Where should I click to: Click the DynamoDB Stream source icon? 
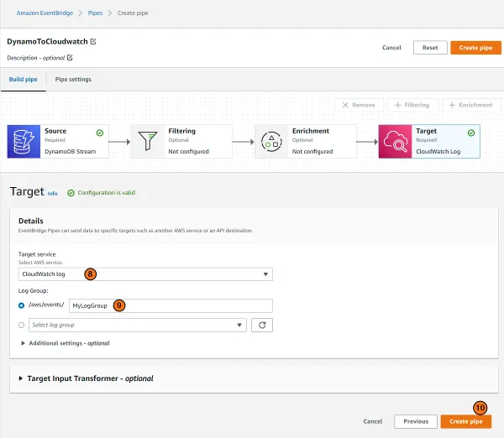click(x=23, y=142)
